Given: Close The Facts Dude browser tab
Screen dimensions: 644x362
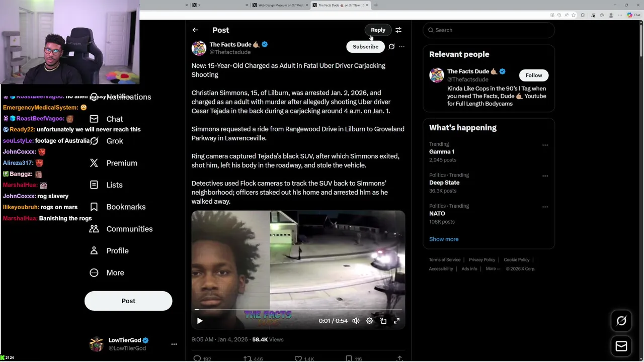Looking at the screenshot, I should coord(367,5).
